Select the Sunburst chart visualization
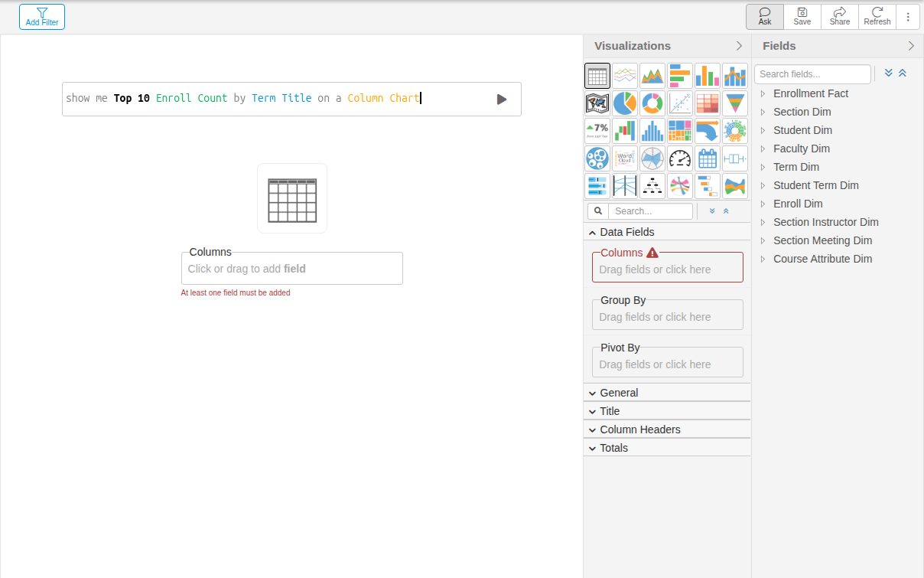Image resolution: width=924 pixels, height=578 pixels. pyautogui.click(x=735, y=131)
